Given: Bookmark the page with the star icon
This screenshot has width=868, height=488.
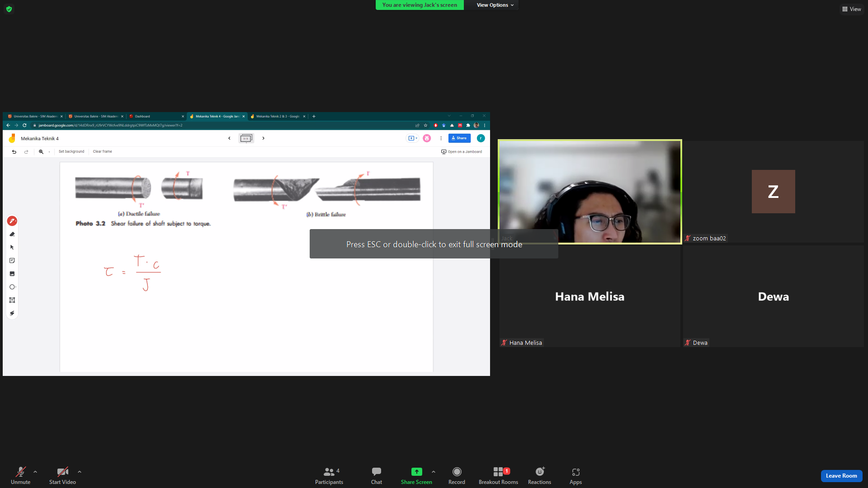Looking at the screenshot, I should 425,126.
